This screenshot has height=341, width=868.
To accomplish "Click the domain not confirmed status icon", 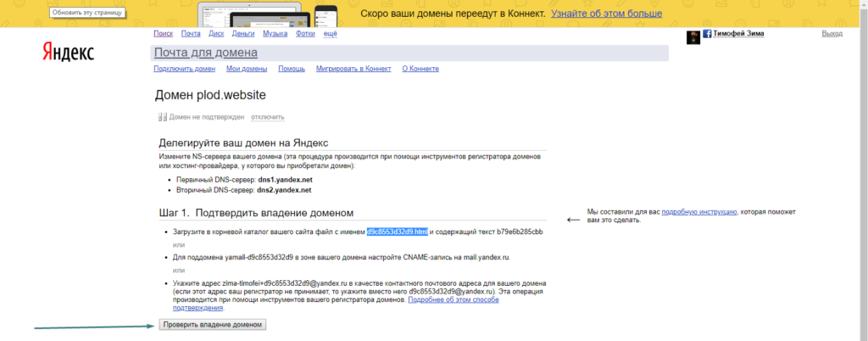I will [x=162, y=117].
